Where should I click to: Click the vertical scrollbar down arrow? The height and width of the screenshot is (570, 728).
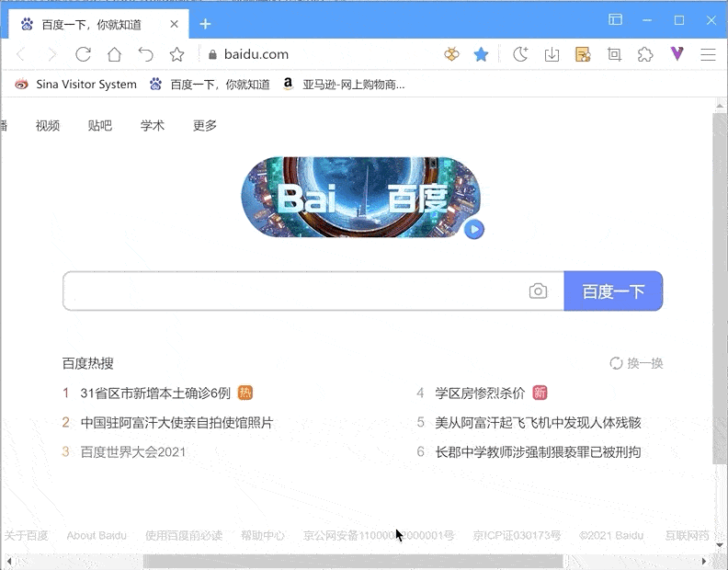tap(720, 545)
